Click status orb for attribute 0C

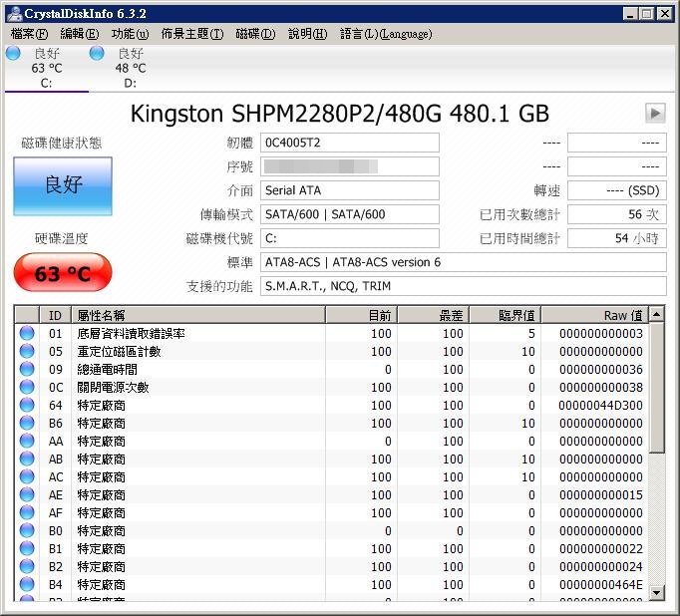click(x=27, y=387)
